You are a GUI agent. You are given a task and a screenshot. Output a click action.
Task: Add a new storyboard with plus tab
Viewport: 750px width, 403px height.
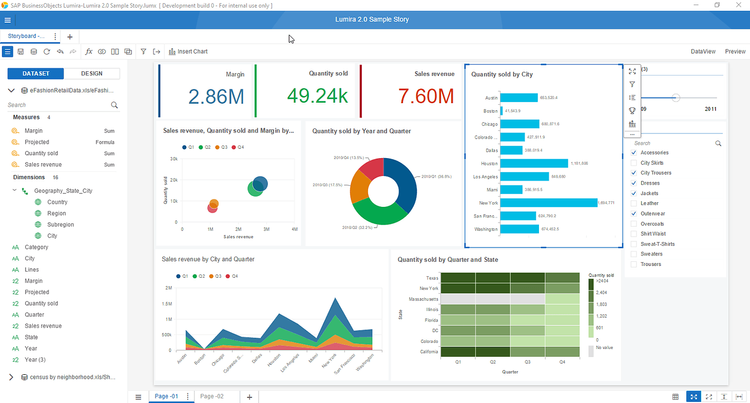tap(70, 37)
